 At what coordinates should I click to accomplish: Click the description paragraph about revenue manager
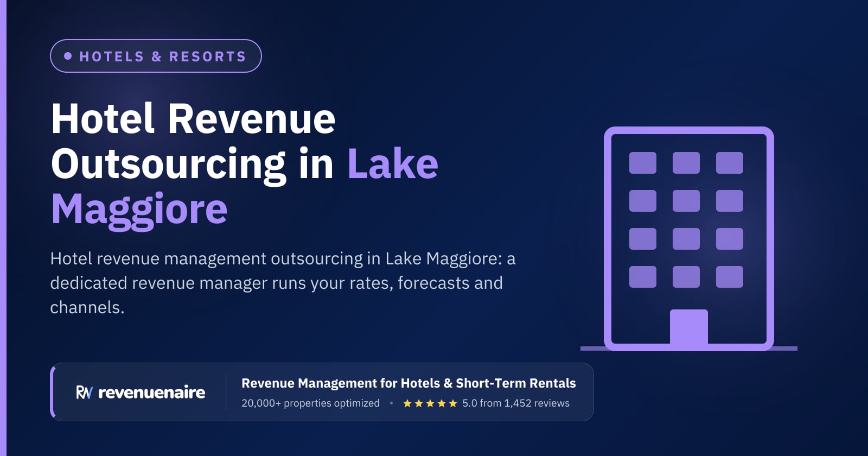[x=283, y=283]
